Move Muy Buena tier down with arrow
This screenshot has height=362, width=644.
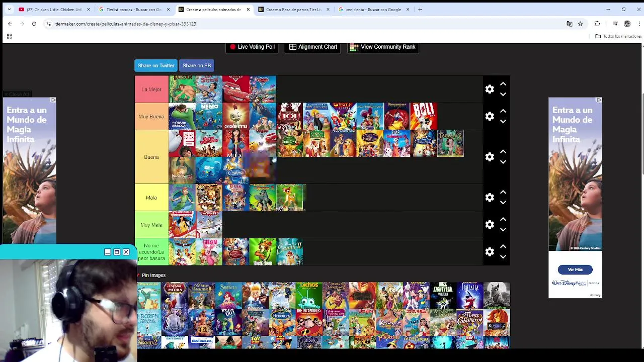pyautogui.click(x=503, y=122)
